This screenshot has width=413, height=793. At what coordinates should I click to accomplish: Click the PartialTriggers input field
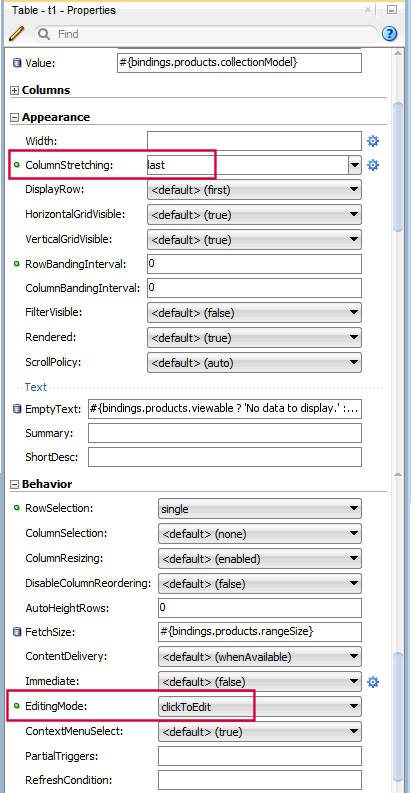coord(260,756)
